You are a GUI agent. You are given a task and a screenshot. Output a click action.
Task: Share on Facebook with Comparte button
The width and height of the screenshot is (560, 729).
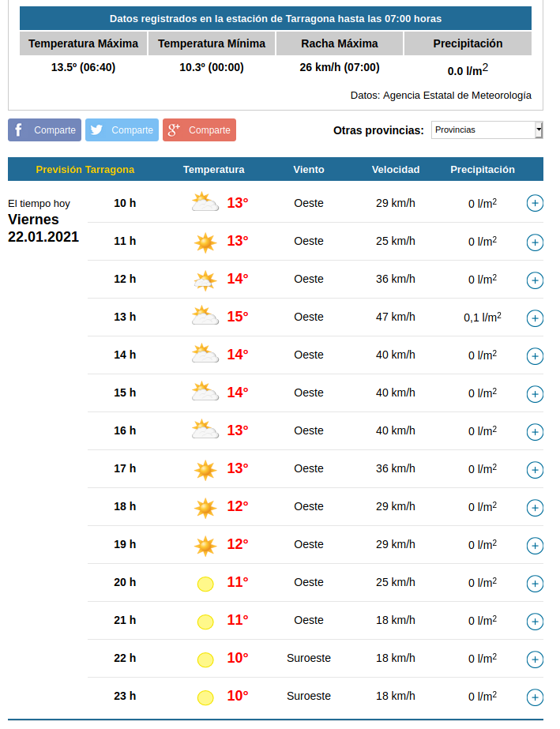tap(44, 130)
